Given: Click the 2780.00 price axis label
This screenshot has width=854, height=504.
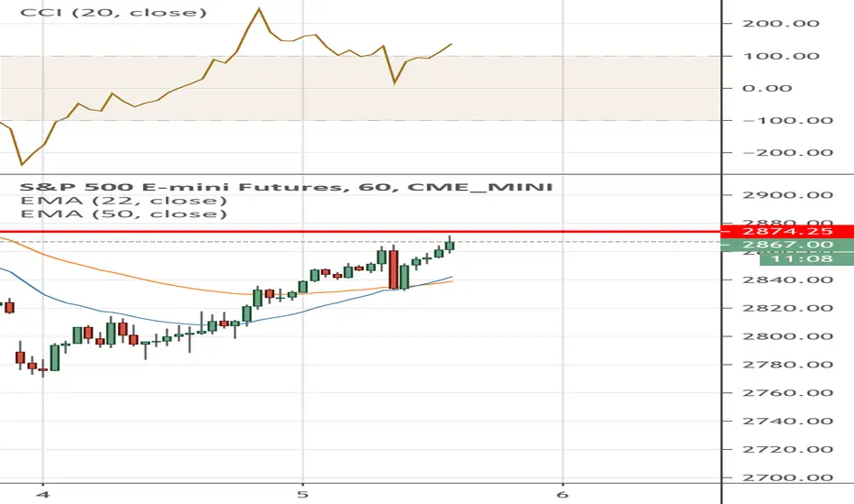Looking at the screenshot, I should (787, 365).
